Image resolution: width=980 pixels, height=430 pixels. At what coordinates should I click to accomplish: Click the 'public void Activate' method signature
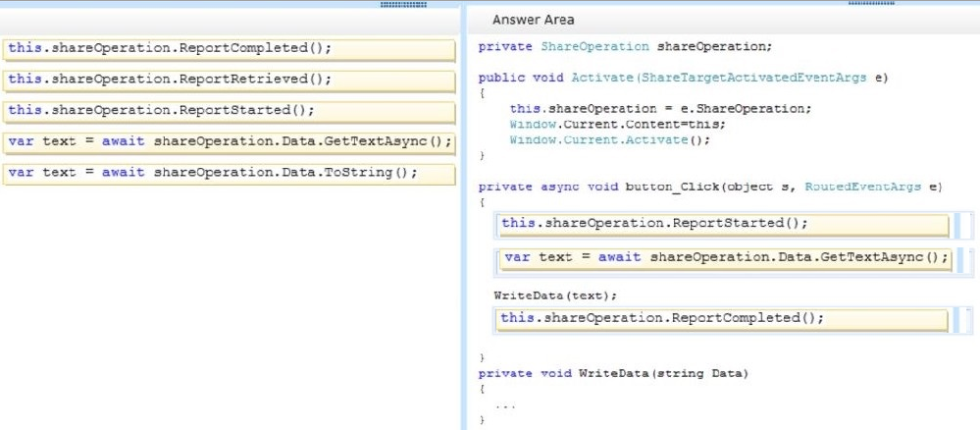coord(683,79)
